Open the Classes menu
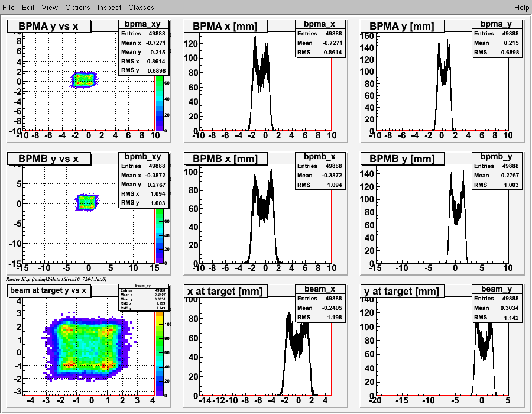This screenshot has width=532, height=414. 141,8
